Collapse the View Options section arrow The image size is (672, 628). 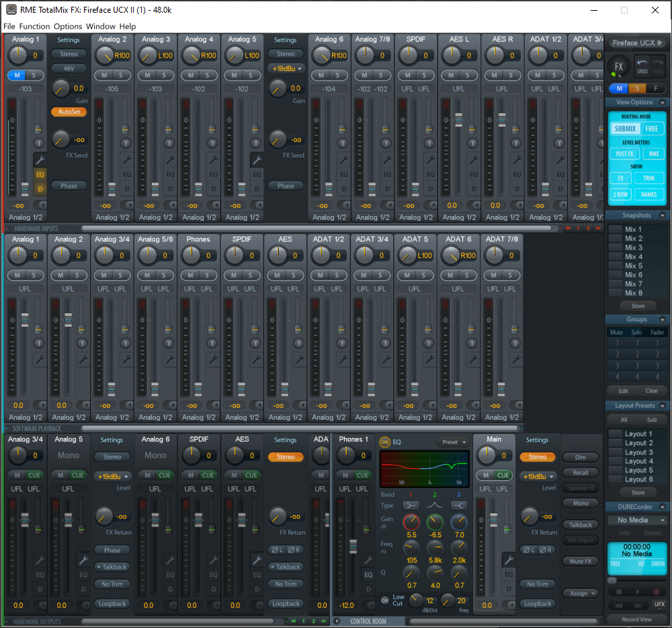663,102
